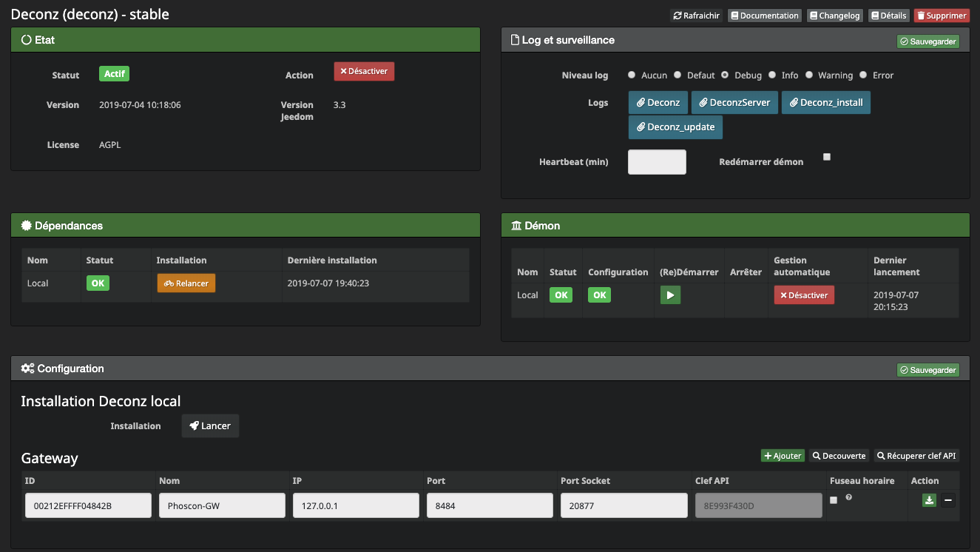The height and width of the screenshot is (552, 980).
Task: Click the Etat panel header
Action: tap(246, 40)
